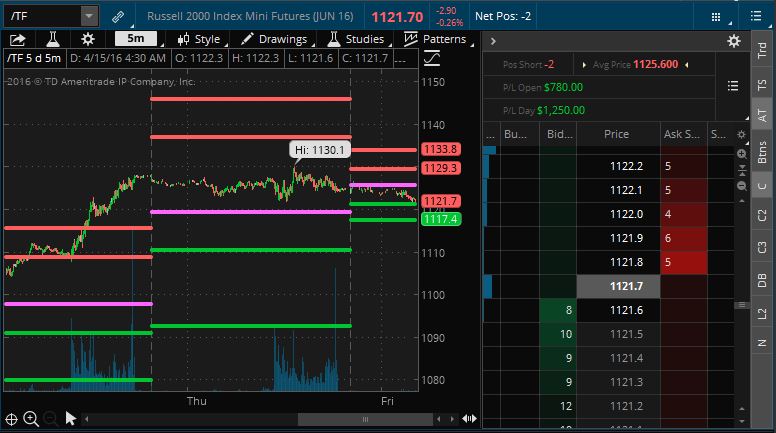The image size is (776, 433).
Task: Toggle the Btns side panel tab
Action: 762,152
